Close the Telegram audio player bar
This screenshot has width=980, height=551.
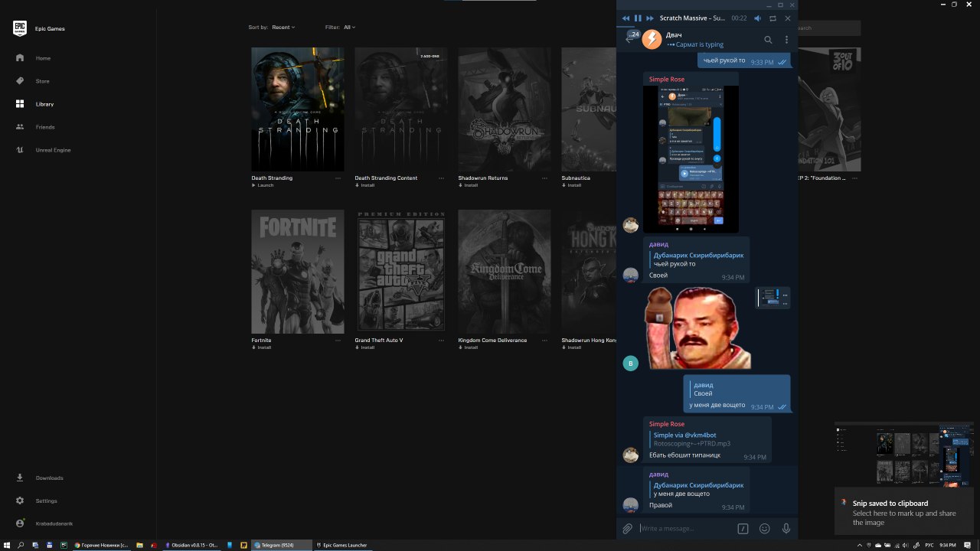[788, 18]
